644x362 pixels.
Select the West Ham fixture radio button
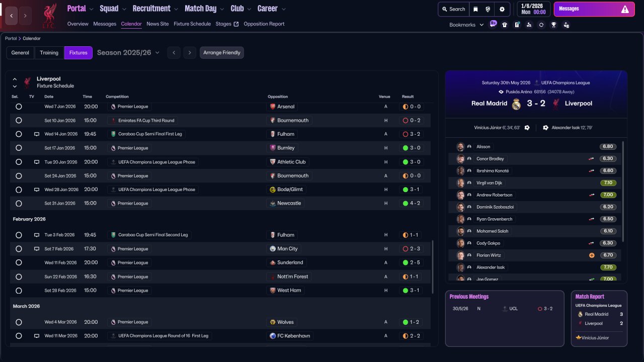[x=19, y=291]
